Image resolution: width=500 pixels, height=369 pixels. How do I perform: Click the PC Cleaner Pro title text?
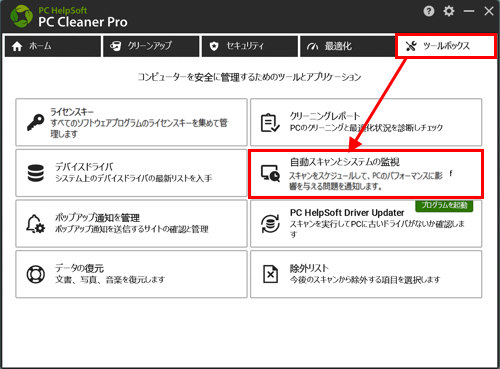click(x=83, y=22)
